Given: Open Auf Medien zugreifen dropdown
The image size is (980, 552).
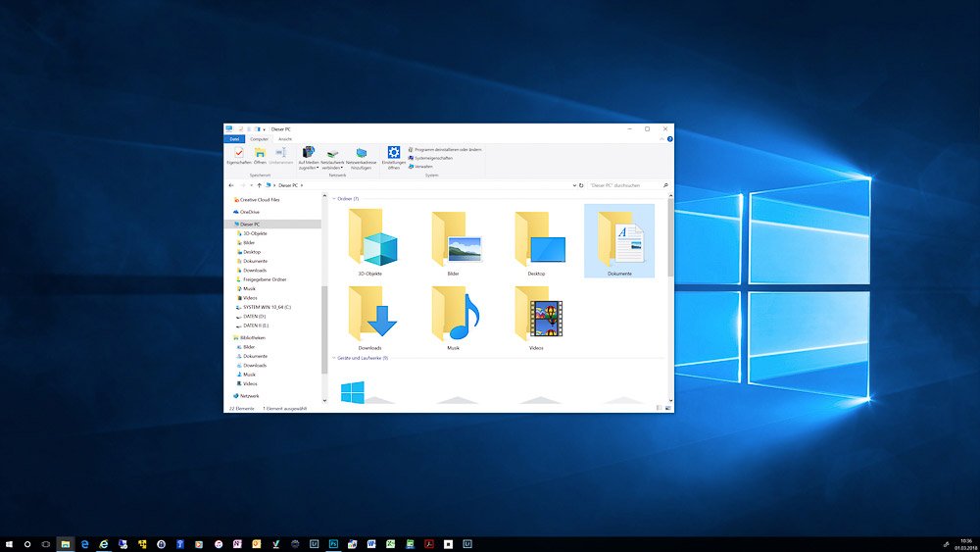Looking at the screenshot, I should click(308, 168).
